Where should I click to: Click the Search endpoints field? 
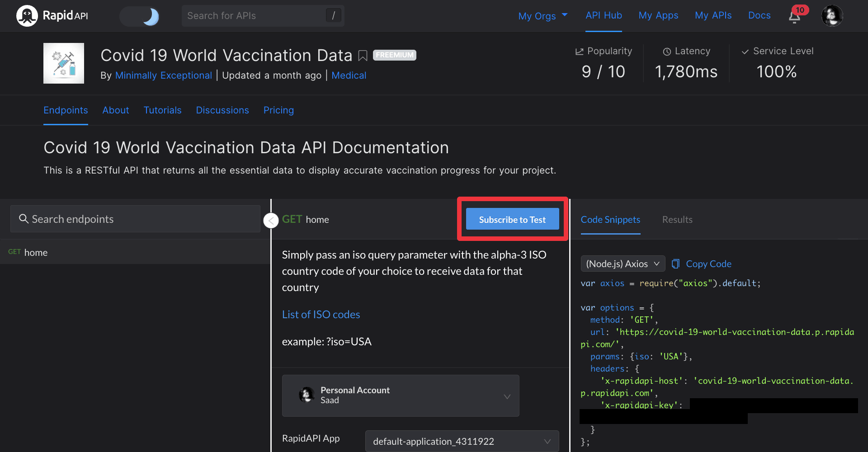(x=135, y=219)
